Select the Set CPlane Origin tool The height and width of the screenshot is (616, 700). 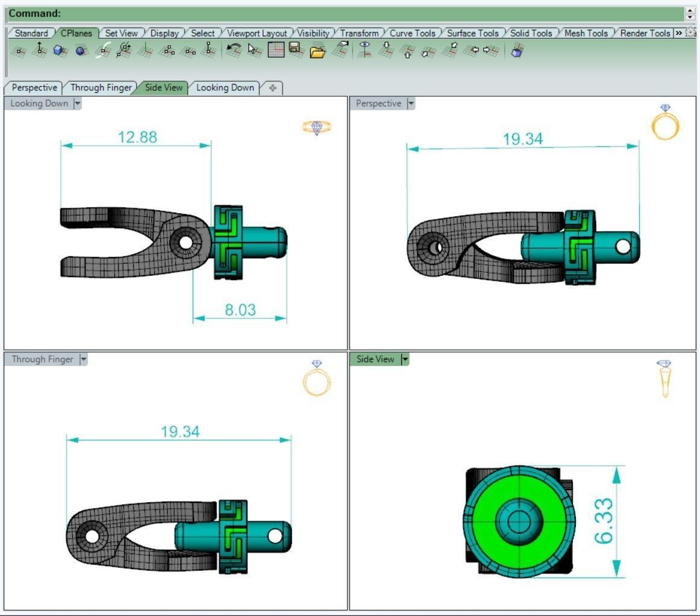pyautogui.click(x=18, y=51)
